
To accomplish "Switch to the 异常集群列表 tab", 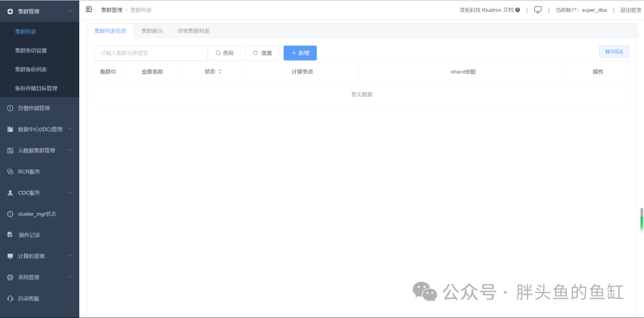I will pos(193,31).
